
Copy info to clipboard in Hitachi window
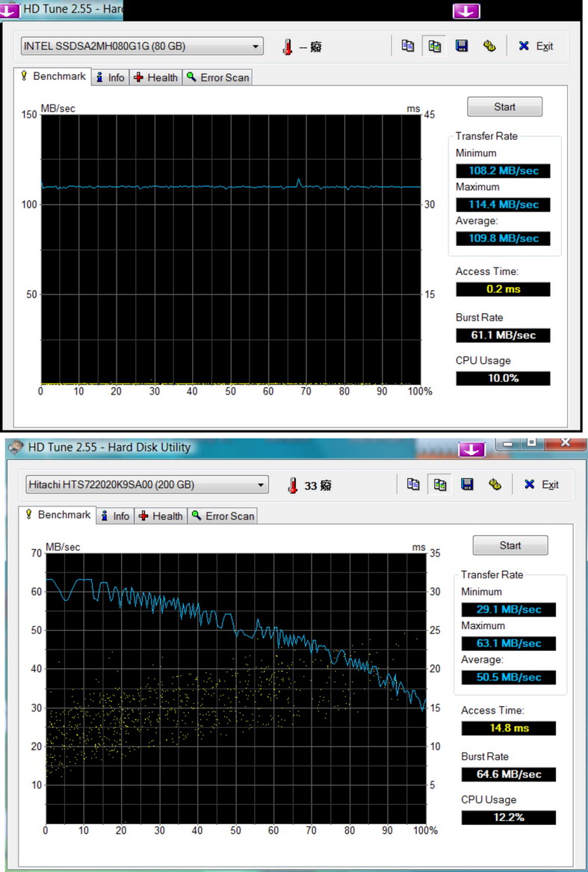click(x=413, y=485)
